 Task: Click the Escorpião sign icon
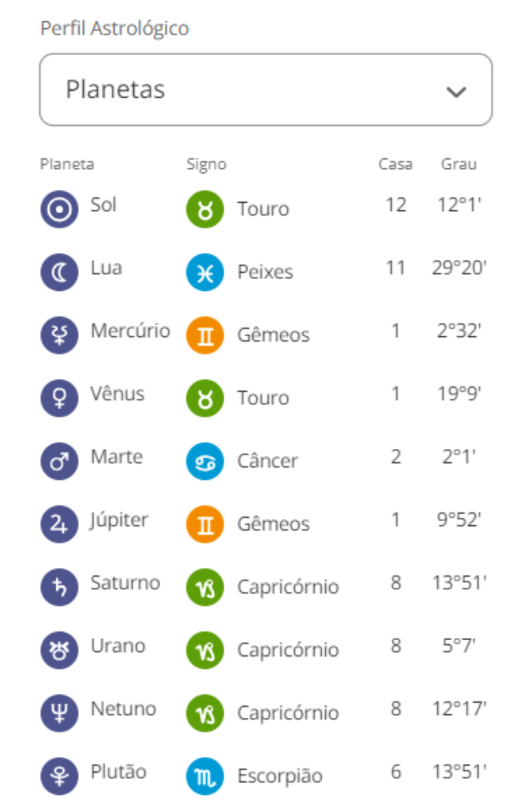[x=205, y=776]
